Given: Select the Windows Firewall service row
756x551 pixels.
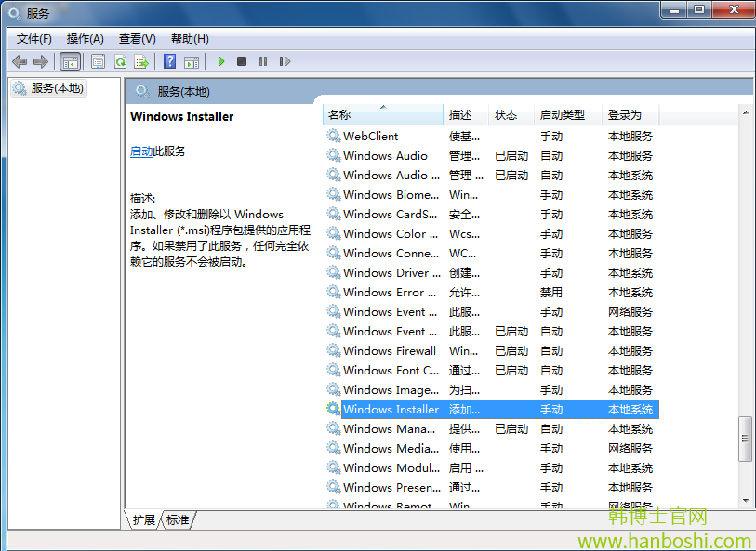Looking at the screenshot, I should tap(391, 350).
